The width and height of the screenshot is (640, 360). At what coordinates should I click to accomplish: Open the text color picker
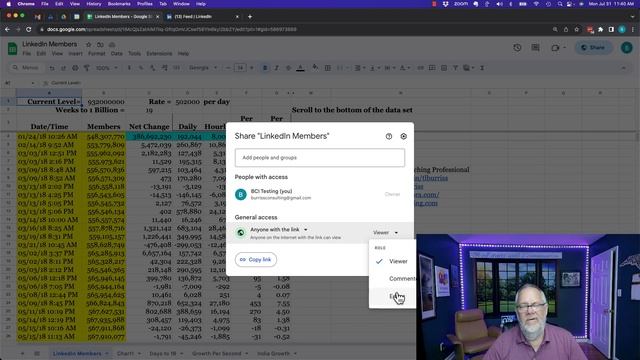300,68
